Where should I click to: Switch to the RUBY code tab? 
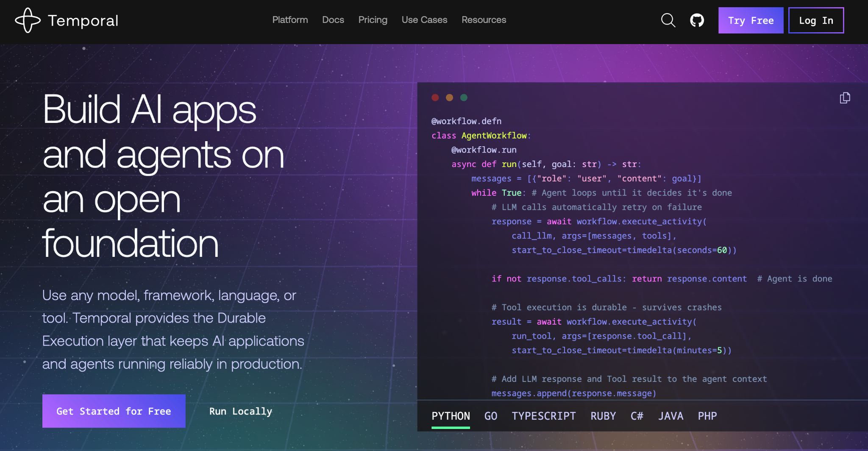[603, 416]
